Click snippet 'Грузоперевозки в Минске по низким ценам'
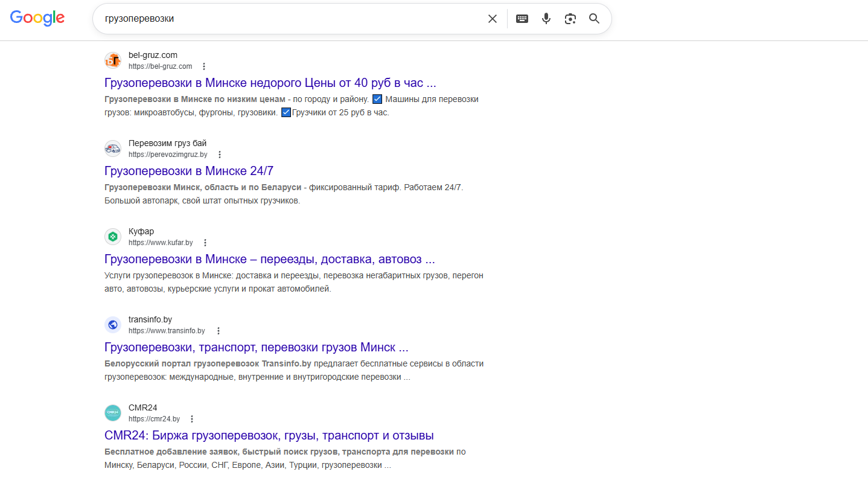 194,99
